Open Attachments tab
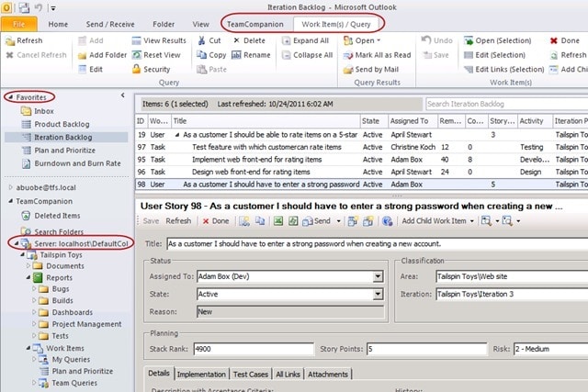Image resolution: width=588 pixels, height=392 pixels. click(x=328, y=374)
